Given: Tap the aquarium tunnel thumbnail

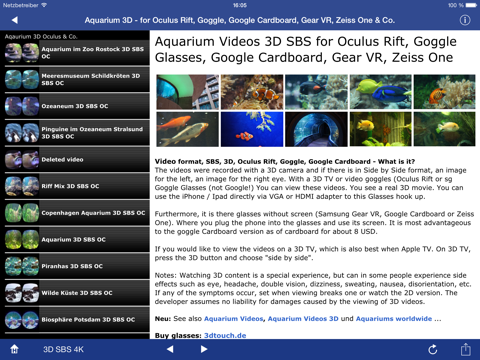Looking at the screenshot, I should pos(316,129).
